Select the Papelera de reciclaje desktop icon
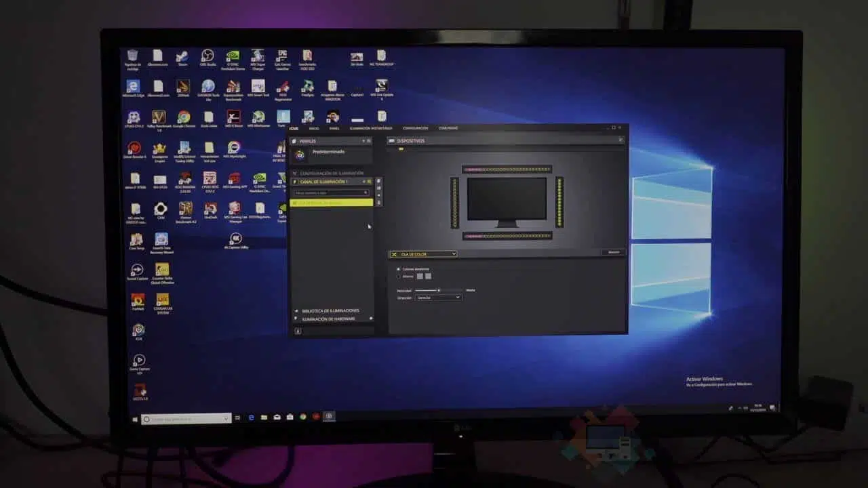Viewport: 868px width, 488px height. click(x=133, y=58)
